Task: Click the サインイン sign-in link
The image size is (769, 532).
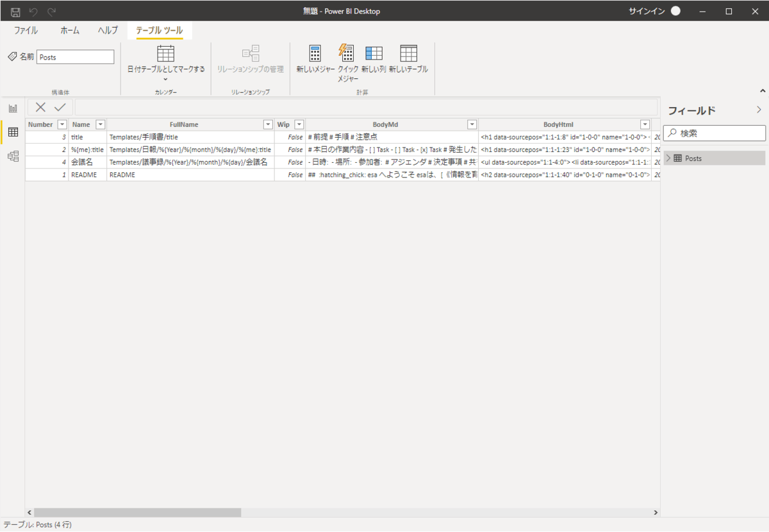Action: point(647,11)
